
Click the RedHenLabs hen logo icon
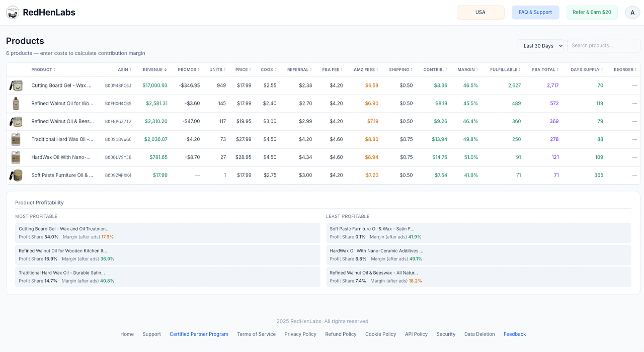[x=13, y=13]
